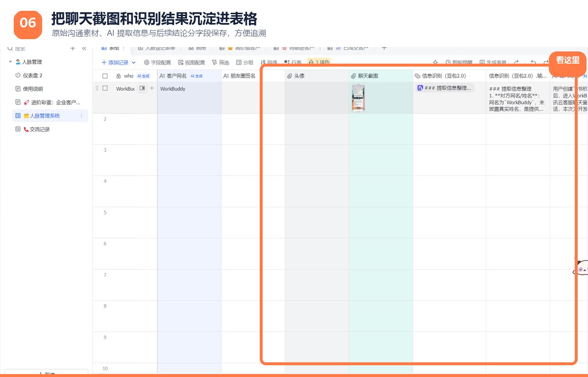588x377 pixels.
Task: Click the table icon beside 交流记录
Action: tap(18, 129)
